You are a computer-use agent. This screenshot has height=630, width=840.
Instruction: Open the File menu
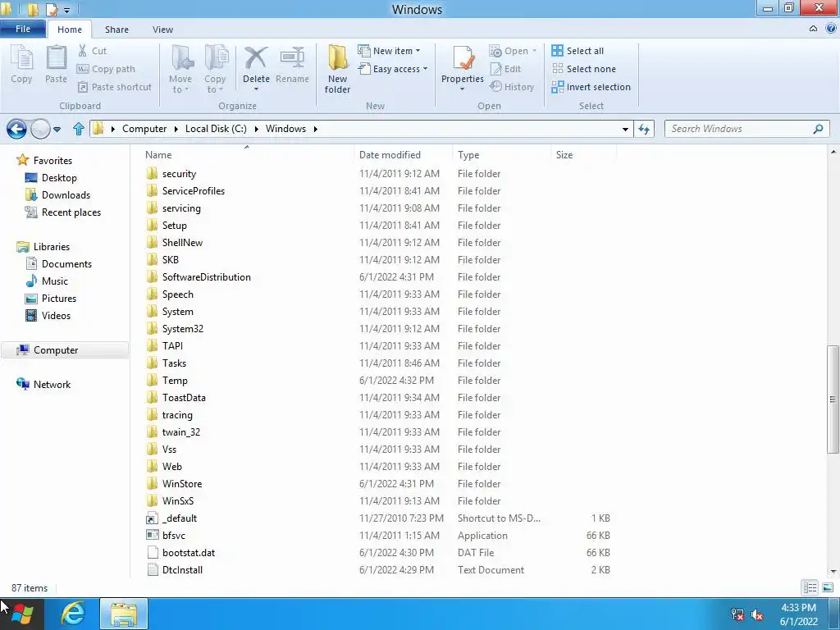23,29
